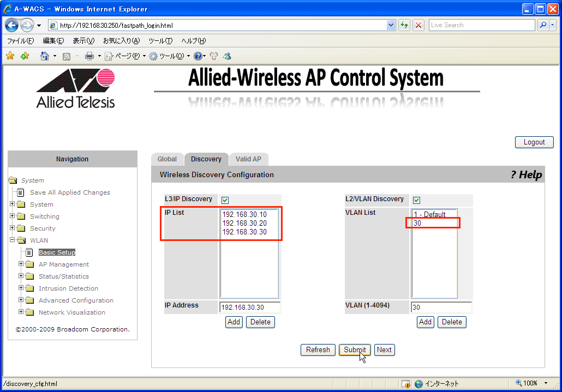The width and height of the screenshot is (562, 392).
Task: Click the IP Address input field
Action: click(250, 307)
